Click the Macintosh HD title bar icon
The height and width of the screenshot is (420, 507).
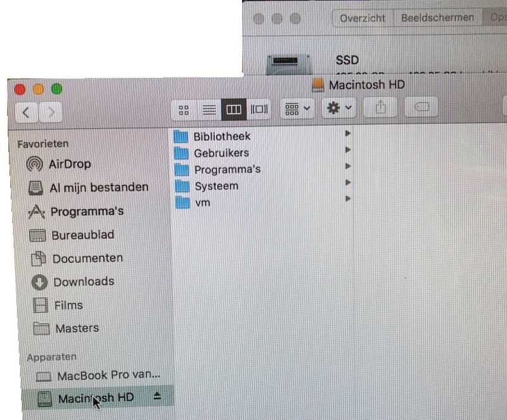click(x=318, y=86)
